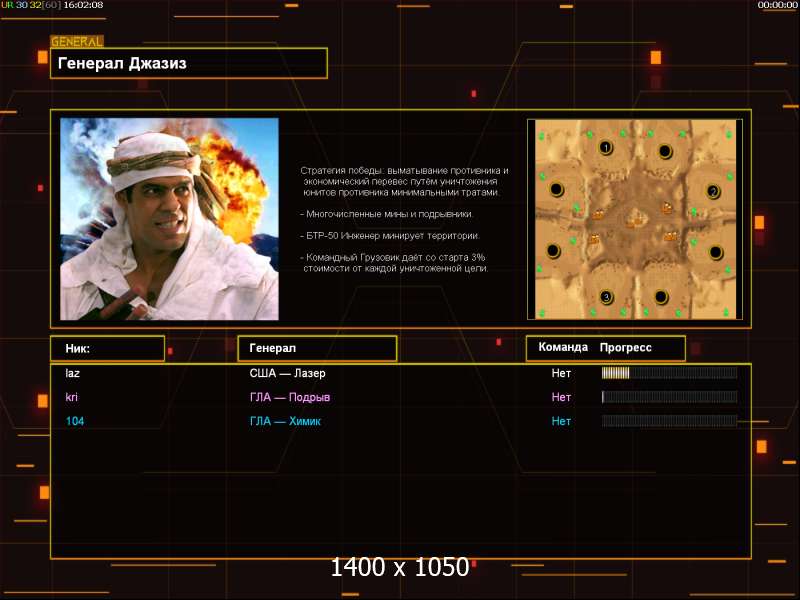Click the Команда column label
The height and width of the screenshot is (600, 800).
[x=563, y=347]
